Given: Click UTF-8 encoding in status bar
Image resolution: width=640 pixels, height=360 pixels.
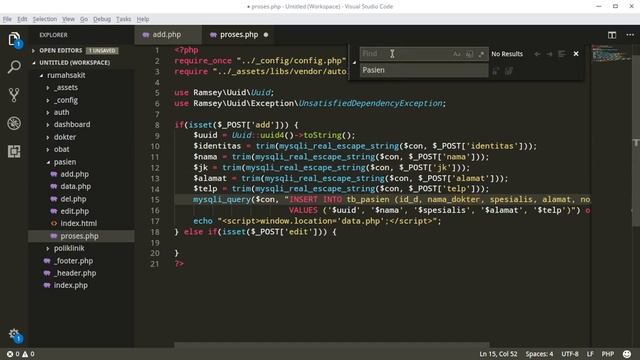Looking at the screenshot, I should 570,354.
